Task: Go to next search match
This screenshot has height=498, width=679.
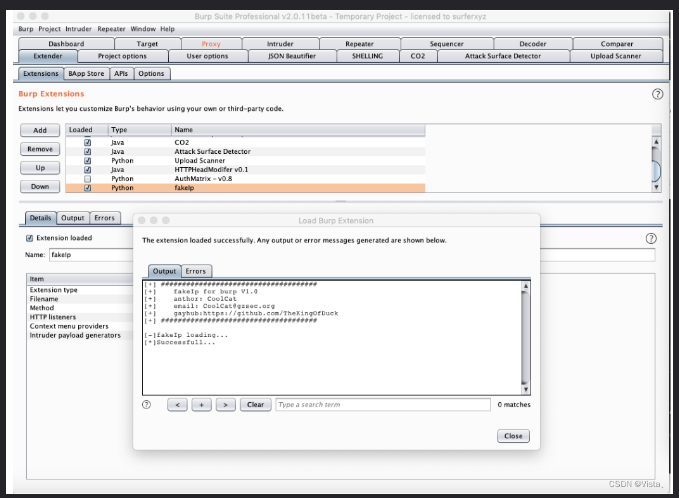Action: pyautogui.click(x=226, y=404)
